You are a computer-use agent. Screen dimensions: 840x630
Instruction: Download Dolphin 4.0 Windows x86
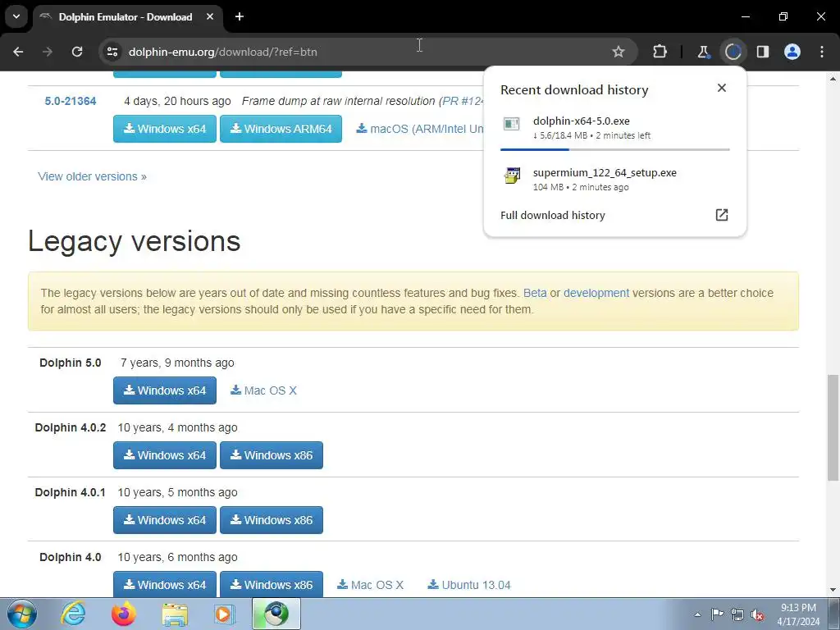point(271,584)
